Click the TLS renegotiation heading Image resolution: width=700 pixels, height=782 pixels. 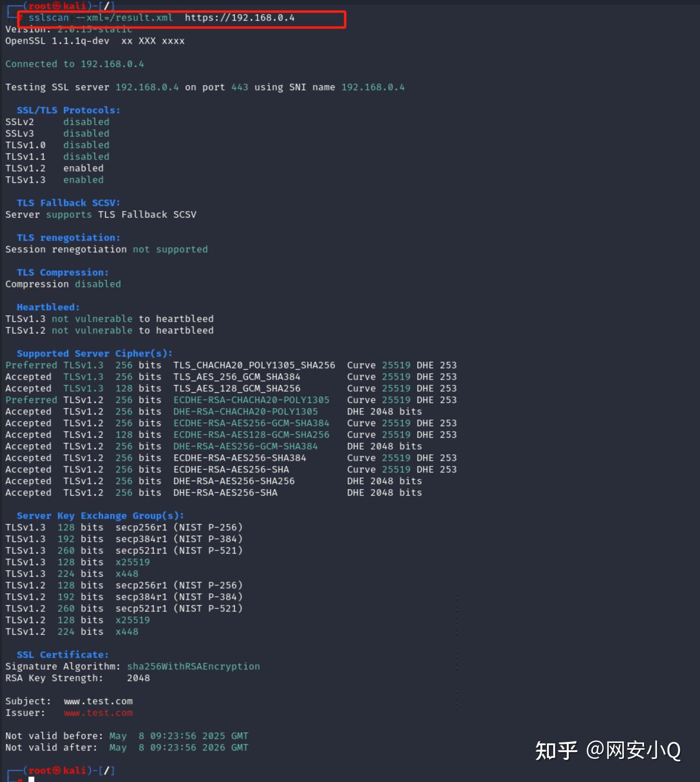pos(69,238)
